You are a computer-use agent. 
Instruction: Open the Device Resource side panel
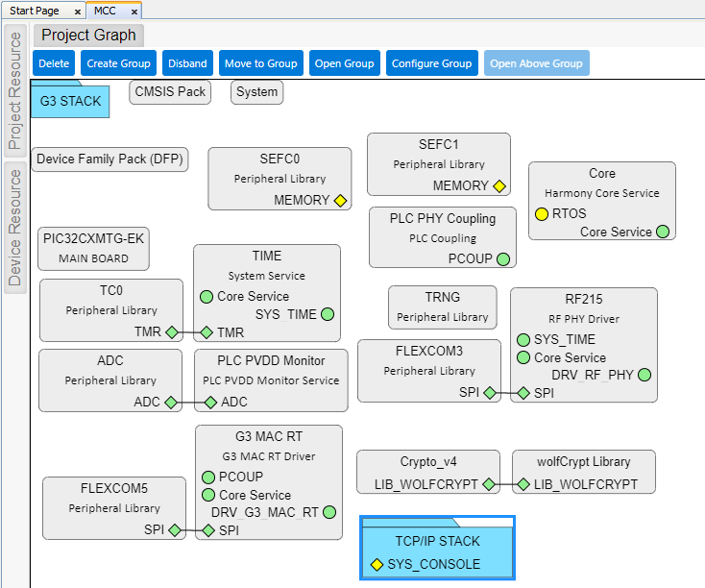click(14, 227)
